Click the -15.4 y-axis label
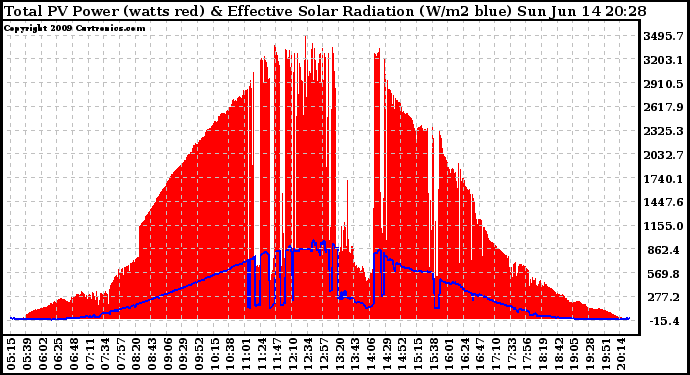The image size is (690, 375). (665, 321)
